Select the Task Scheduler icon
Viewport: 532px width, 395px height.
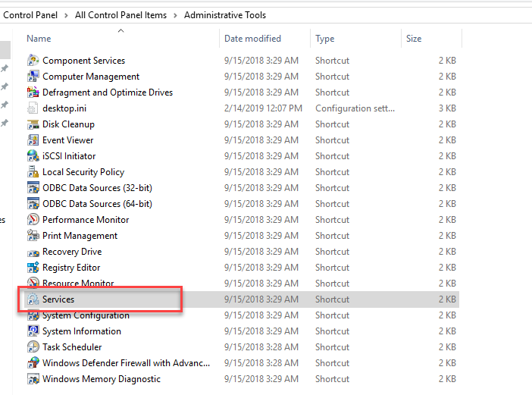[33, 347]
